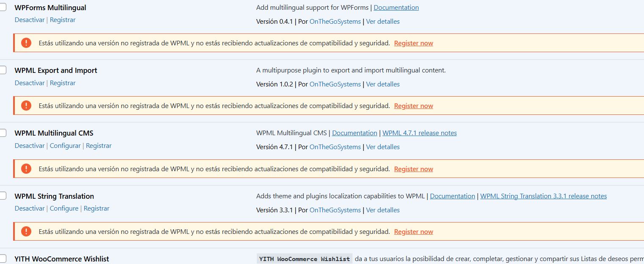Toggle the WPML String Translation checkbox
This screenshot has width=644, height=264.
[x=3, y=196]
